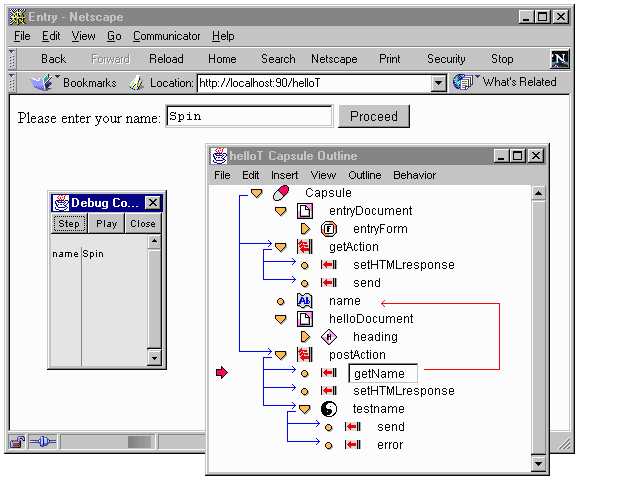Open the File menu in Capsule Outline

point(222,175)
